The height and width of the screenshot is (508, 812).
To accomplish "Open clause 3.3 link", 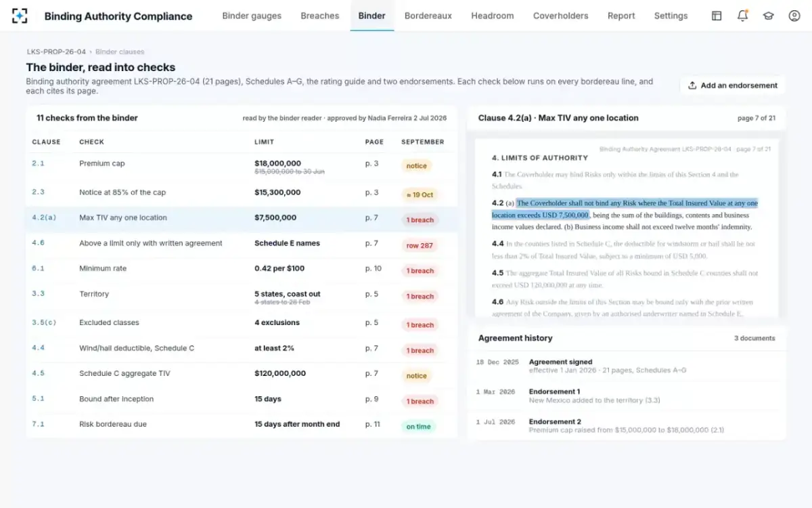I will click(x=38, y=294).
